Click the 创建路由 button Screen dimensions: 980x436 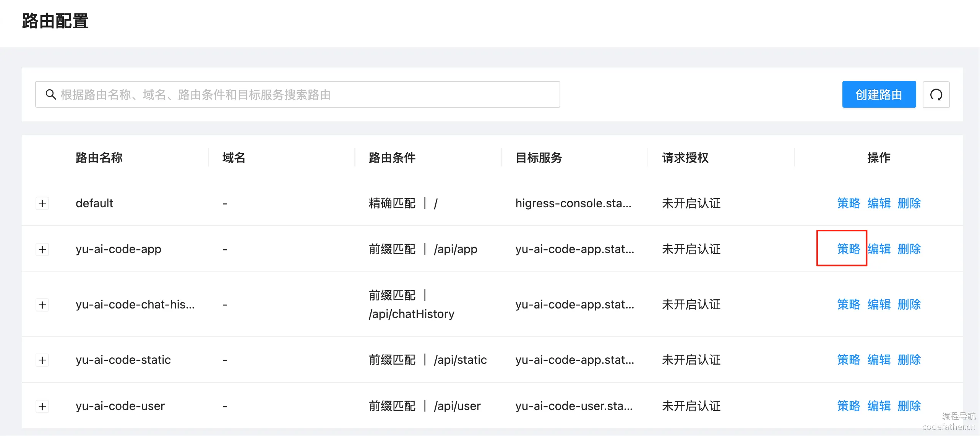879,94
